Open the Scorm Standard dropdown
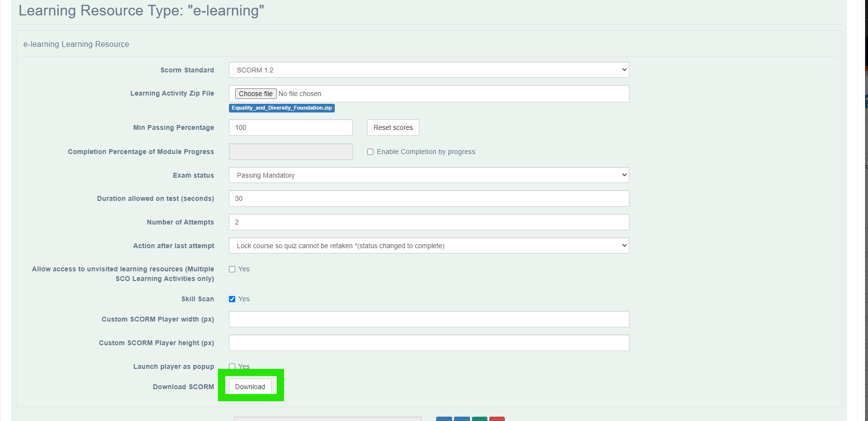The height and width of the screenshot is (421, 868). tap(429, 70)
